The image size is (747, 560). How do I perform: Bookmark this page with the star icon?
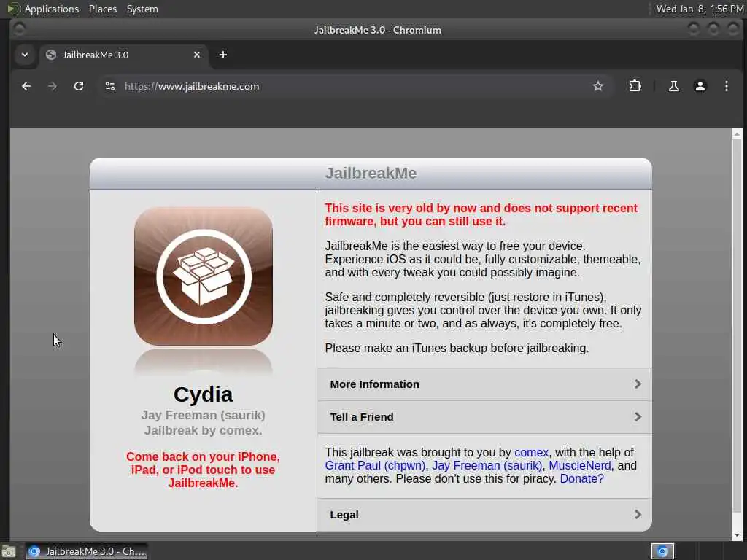point(598,86)
